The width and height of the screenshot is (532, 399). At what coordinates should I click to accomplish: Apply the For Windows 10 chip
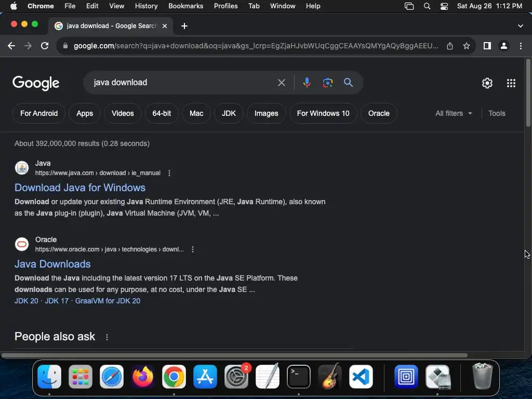click(323, 113)
